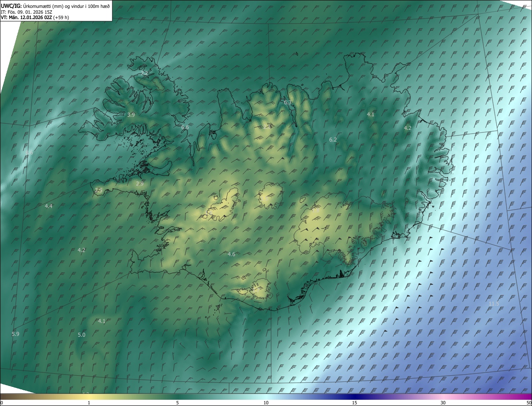Click the 7.2 value on the map
532x406 pixels.
[x=144, y=73]
